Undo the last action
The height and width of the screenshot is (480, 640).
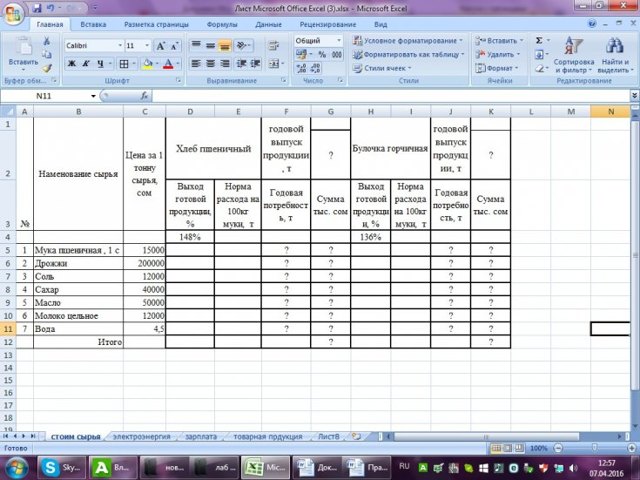[50, 8]
